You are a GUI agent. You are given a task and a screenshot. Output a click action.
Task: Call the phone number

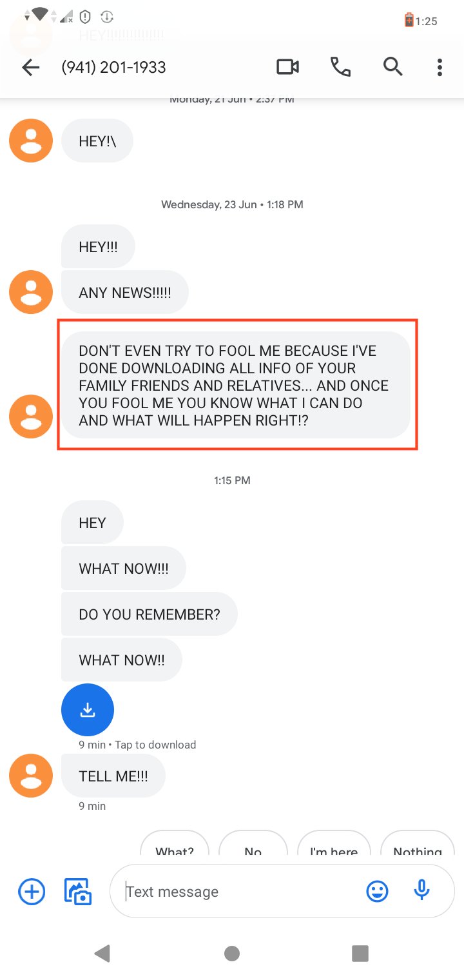point(340,66)
